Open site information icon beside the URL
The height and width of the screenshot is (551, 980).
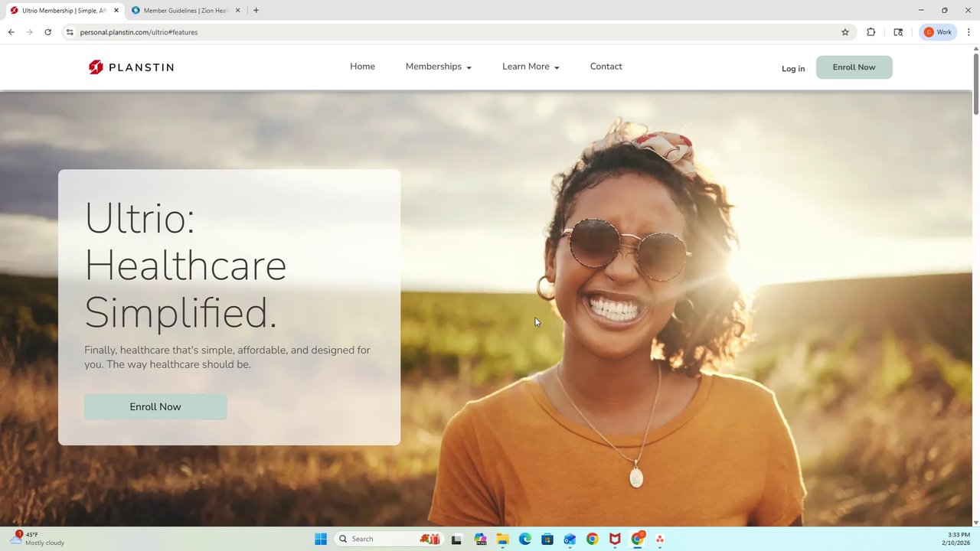tap(70, 32)
